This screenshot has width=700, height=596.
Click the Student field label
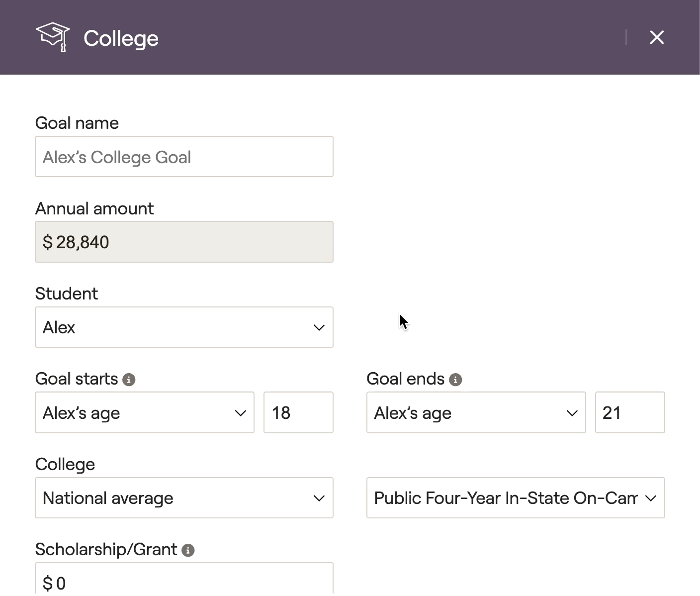(x=67, y=294)
